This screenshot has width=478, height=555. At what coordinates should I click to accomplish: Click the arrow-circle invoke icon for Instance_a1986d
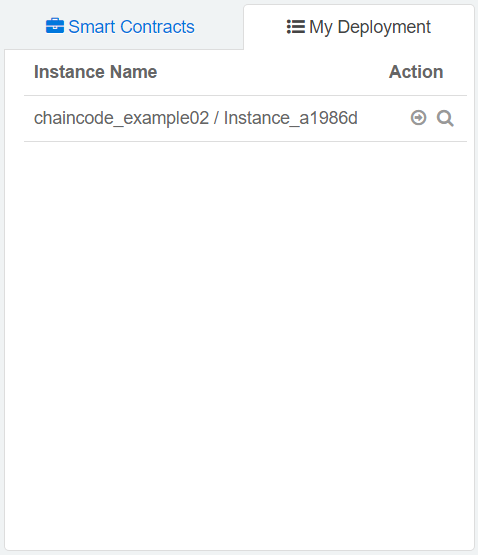(419, 118)
